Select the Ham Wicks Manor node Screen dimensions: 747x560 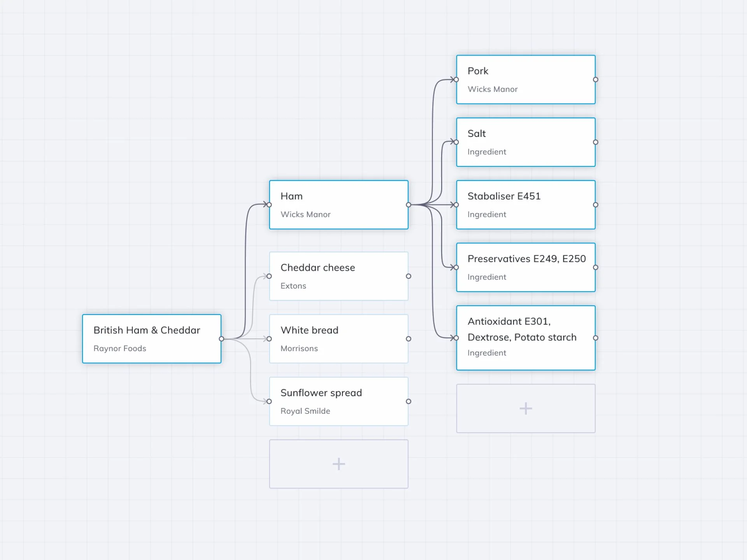[x=338, y=205]
